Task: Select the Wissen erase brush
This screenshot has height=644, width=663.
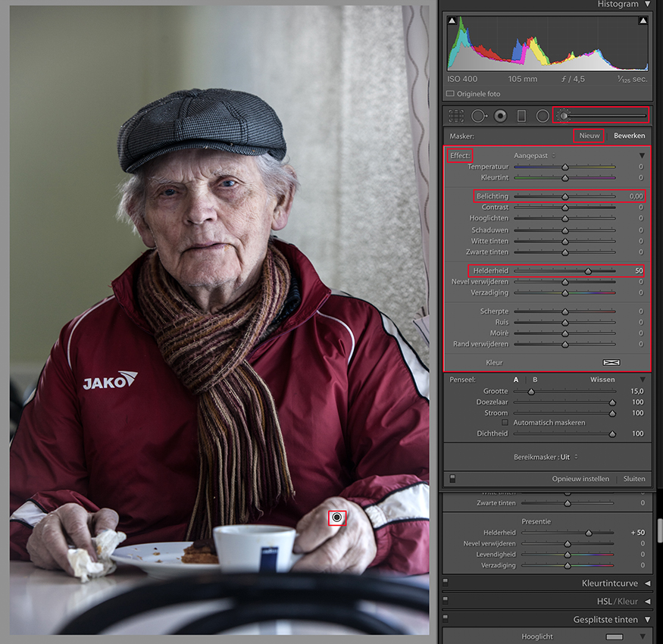Action: click(x=602, y=380)
